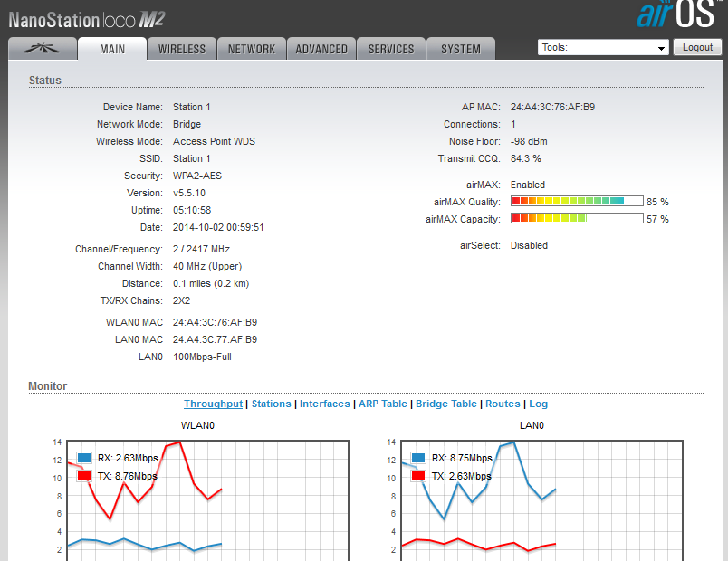Open the NETWORK tab

click(252, 49)
